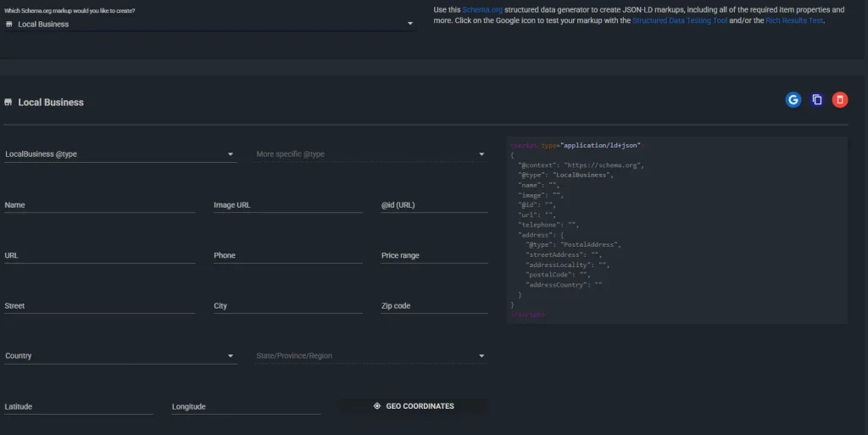This screenshot has width=868, height=435.
Task: Click the Name input field
Action: point(100,204)
